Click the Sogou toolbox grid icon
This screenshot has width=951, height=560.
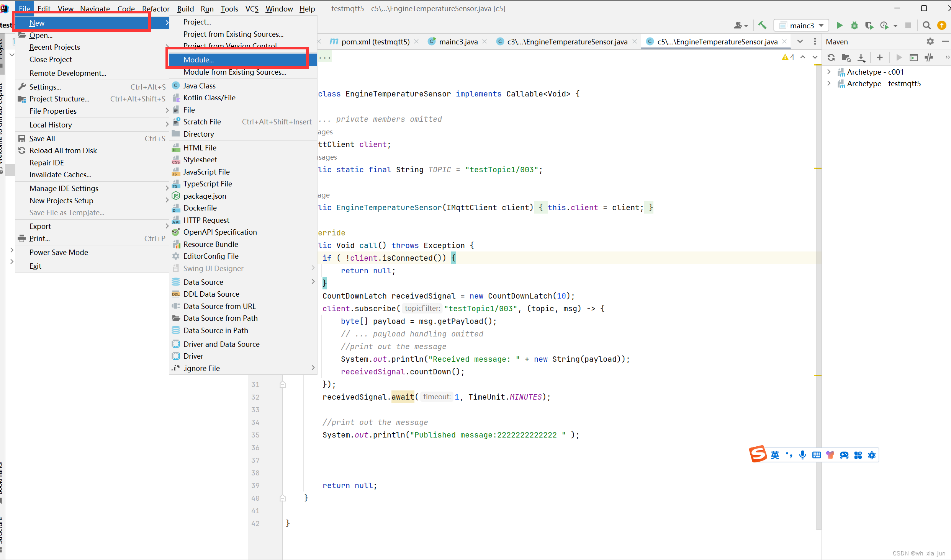pos(858,455)
